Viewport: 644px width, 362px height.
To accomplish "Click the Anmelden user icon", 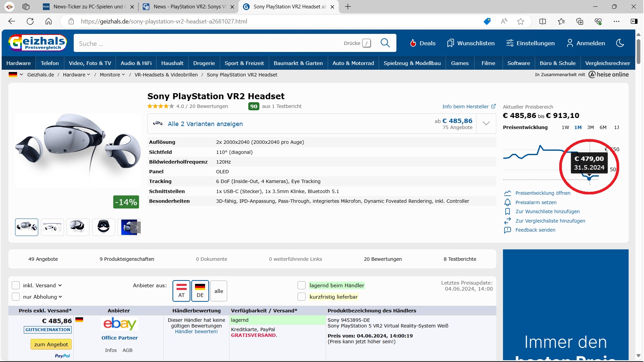I will click(570, 43).
